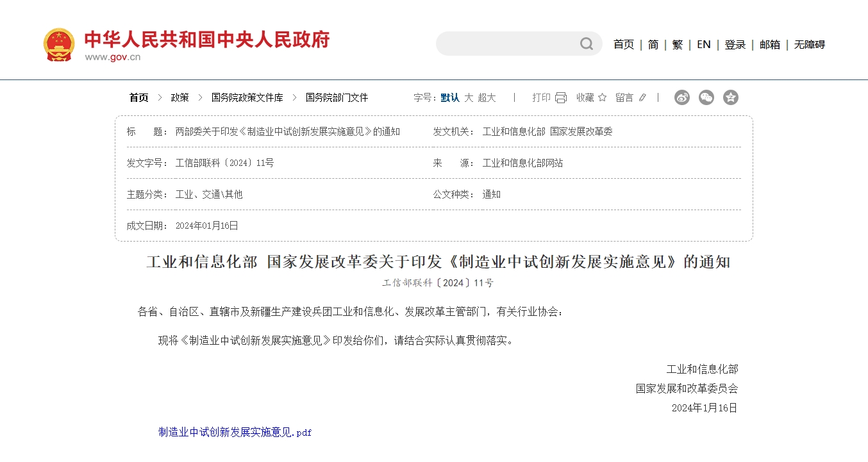Click the national emblem government logo
Screen dimensions: 868x462
tap(59, 44)
